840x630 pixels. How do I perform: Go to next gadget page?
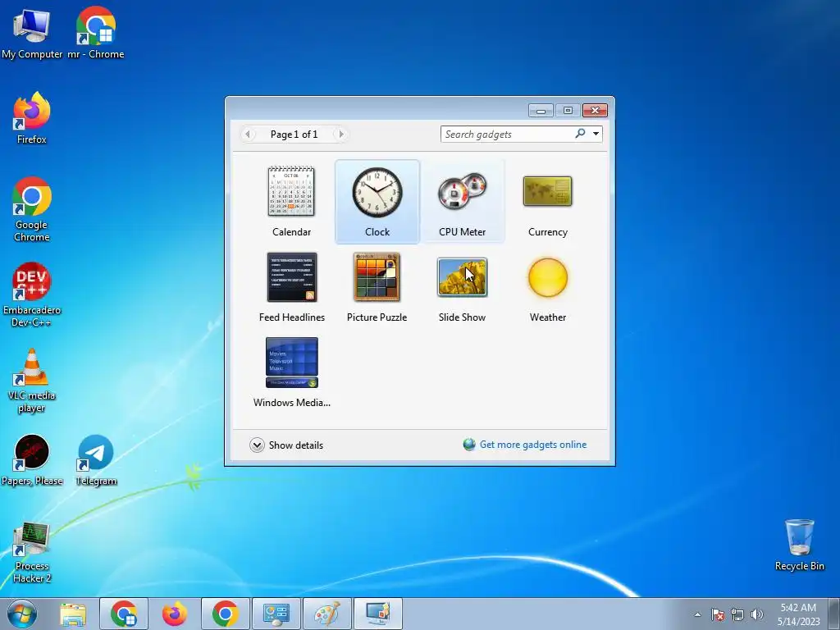[340, 134]
